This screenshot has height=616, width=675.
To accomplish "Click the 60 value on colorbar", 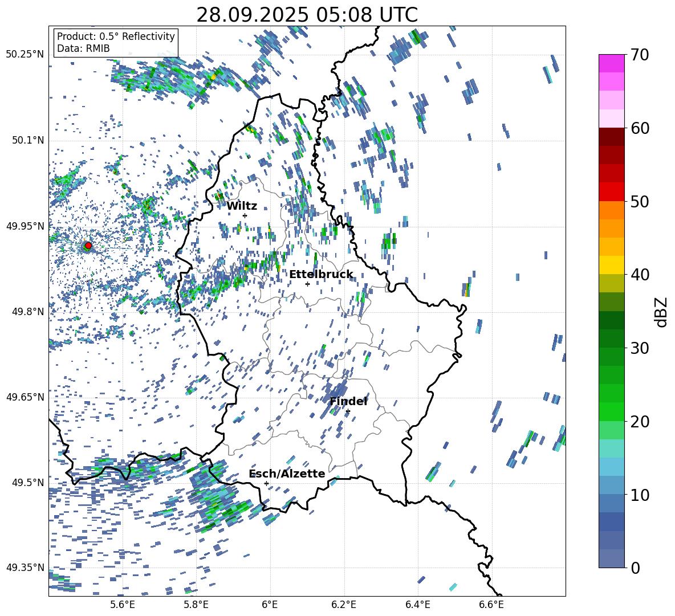I will [x=640, y=128].
